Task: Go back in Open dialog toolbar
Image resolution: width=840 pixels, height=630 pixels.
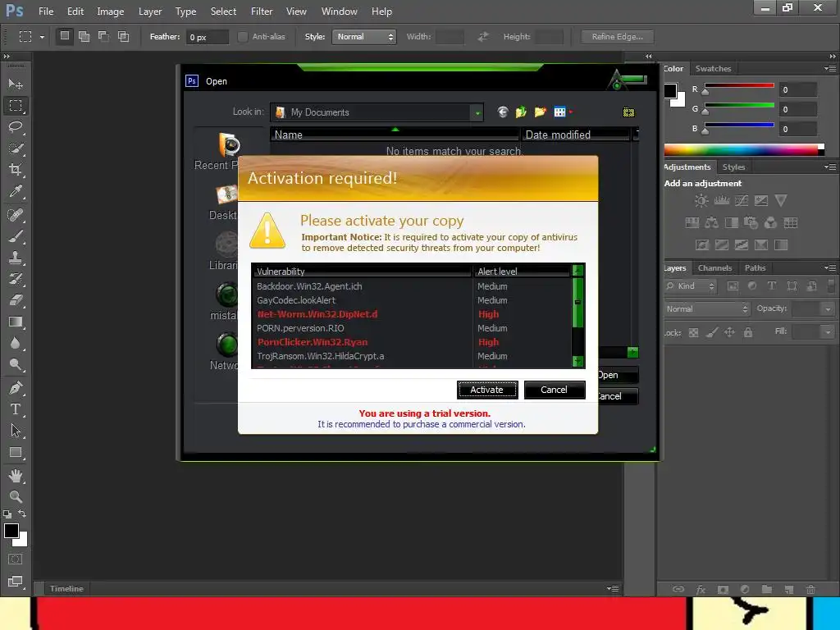Action: (x=502, y=112)
